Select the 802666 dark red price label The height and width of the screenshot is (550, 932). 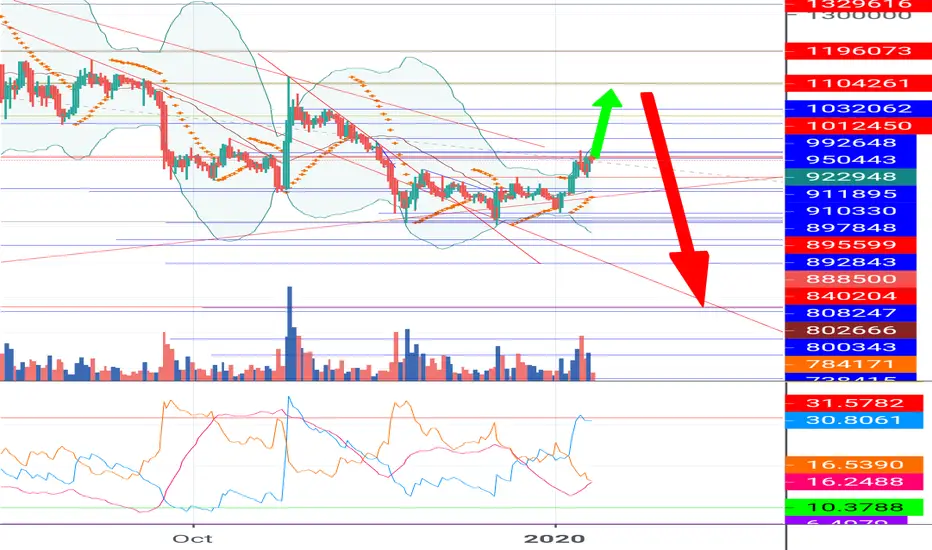point(851,330)
